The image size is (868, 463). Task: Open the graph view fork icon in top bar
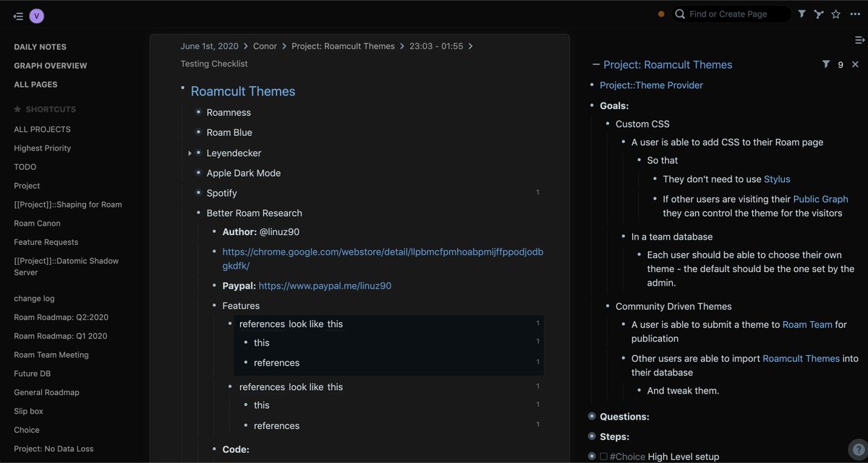coord(819,14)
